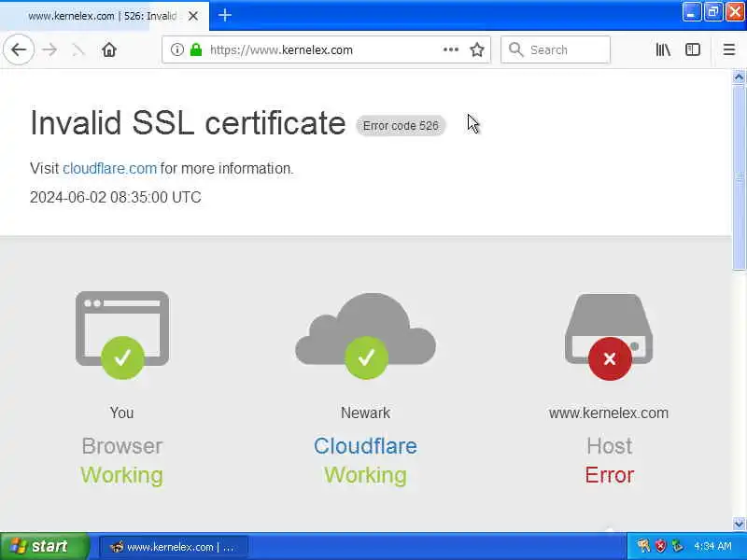Select the www.kernelex.com taskbar button
Image resolution: width=747 pixels, height=560 pixels.
point(174,547)
